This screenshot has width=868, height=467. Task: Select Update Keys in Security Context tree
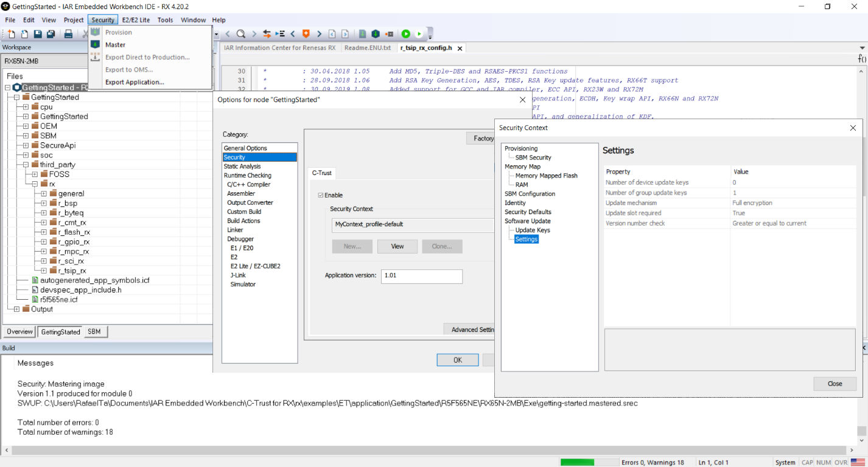(532, 230)
